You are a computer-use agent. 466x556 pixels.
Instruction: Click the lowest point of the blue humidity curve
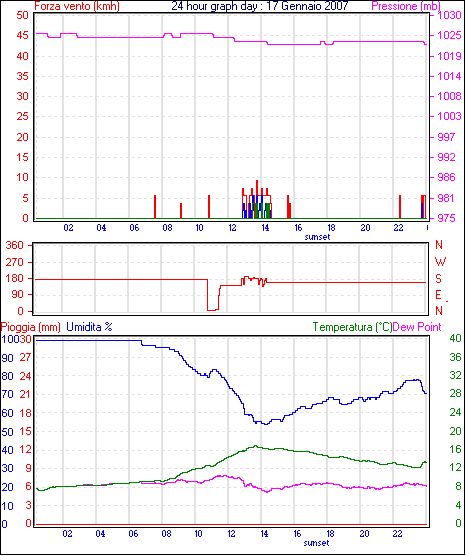point(265,424)
